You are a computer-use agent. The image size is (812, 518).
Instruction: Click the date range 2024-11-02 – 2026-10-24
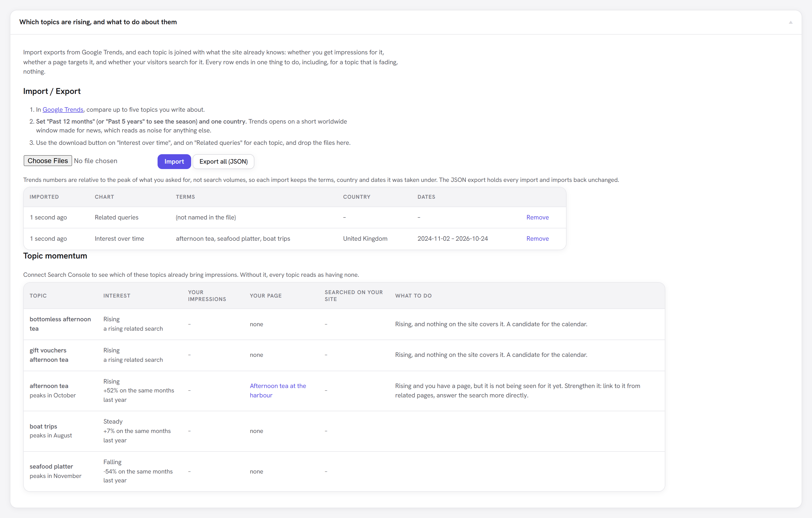(x=452, y=238)
